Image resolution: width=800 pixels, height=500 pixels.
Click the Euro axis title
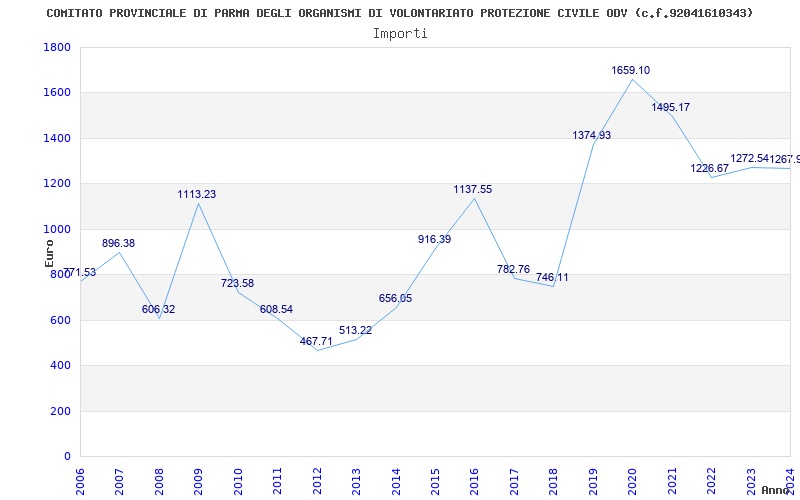pyautogui.click(x=49, y=253)
